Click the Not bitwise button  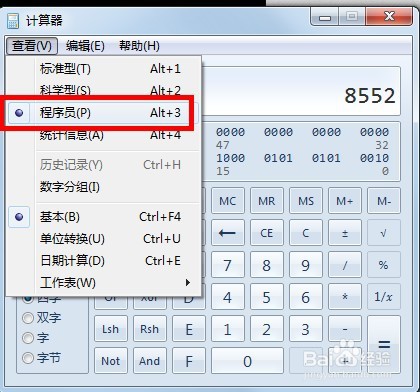111,361
